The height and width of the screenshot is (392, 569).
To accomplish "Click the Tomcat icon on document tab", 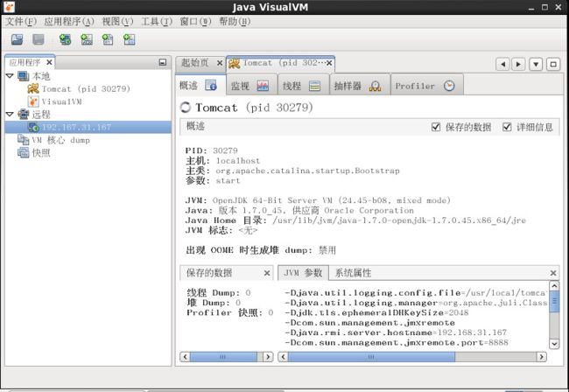I will (234, 64).
